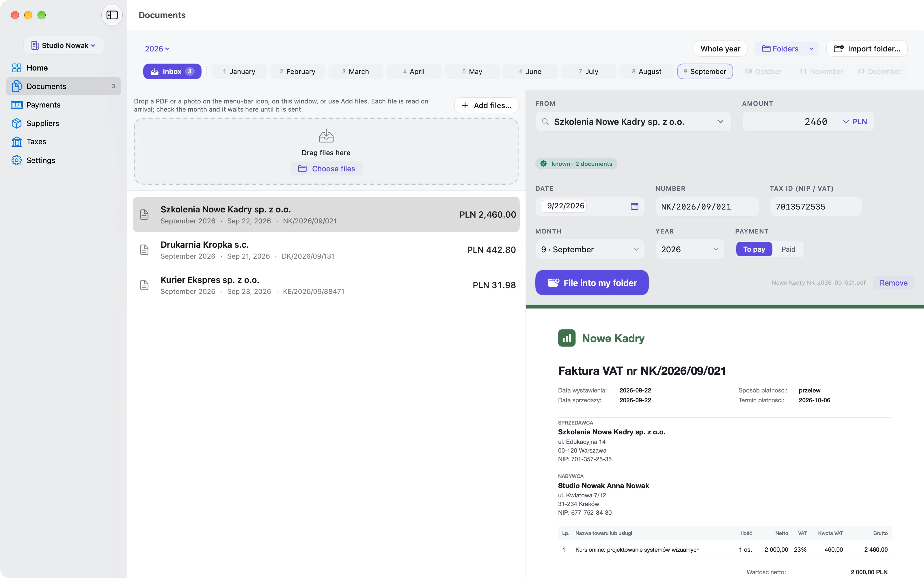Expand the From supplier dropdown chevron
This screenshot has width=924, height=578.
coord(720,122)
